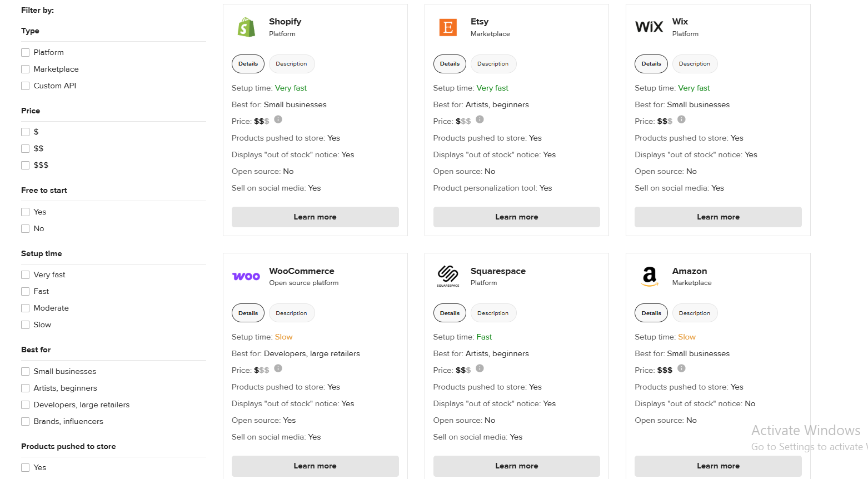Tick the single $ price filter
The height and width of the screenshot is (479, 868).
tap(25, 132)
